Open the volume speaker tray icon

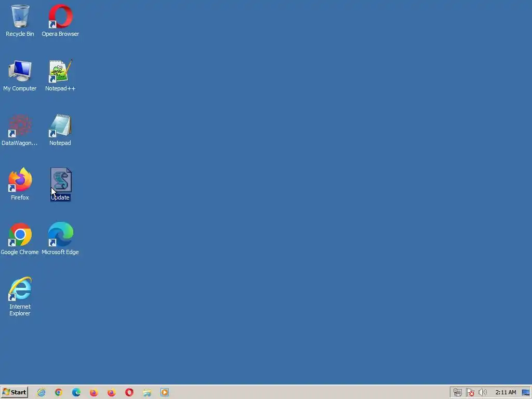point(482,393)
